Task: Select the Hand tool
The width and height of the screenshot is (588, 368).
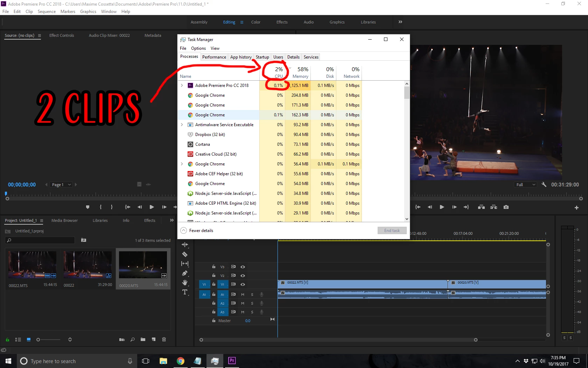Action: pos(185,282)
